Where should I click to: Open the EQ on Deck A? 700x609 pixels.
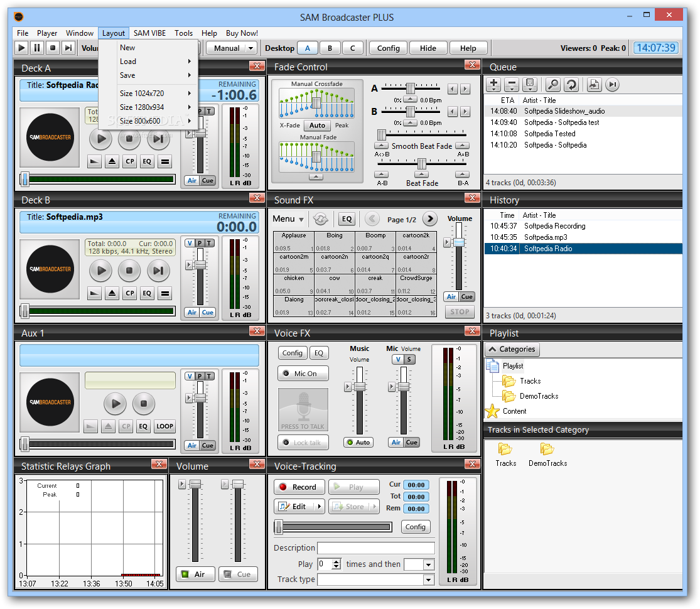click(x=147, y=161)
